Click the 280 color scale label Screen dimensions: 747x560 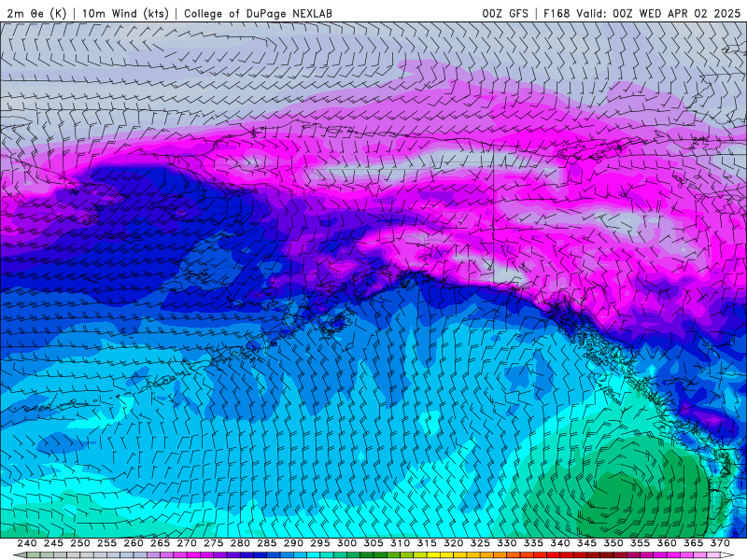click(240, 543)
